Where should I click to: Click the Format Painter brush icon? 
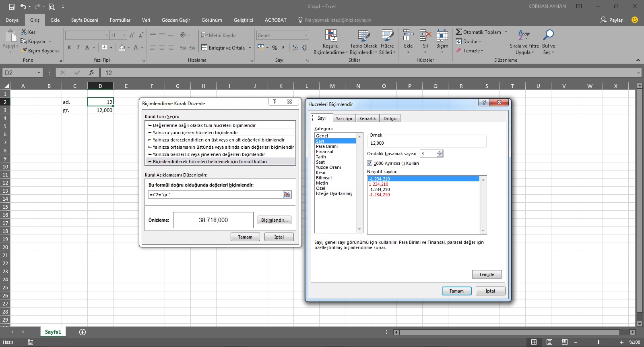click(x=24, y=51)
